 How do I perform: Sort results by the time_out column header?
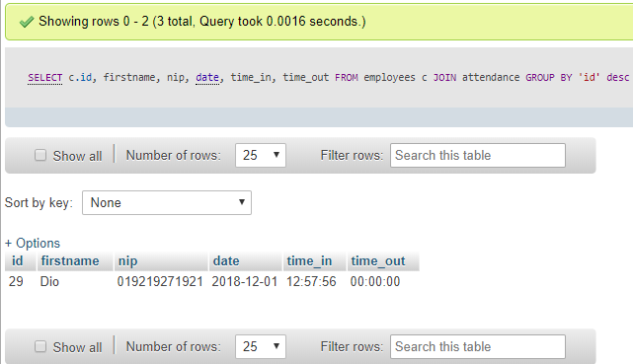pos(378,261)
